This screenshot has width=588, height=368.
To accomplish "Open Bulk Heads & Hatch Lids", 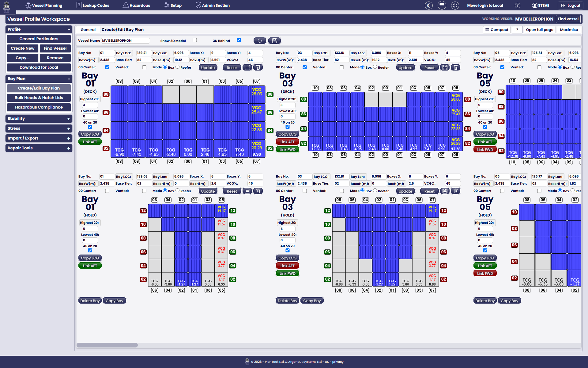I will (x=39, y=98).
